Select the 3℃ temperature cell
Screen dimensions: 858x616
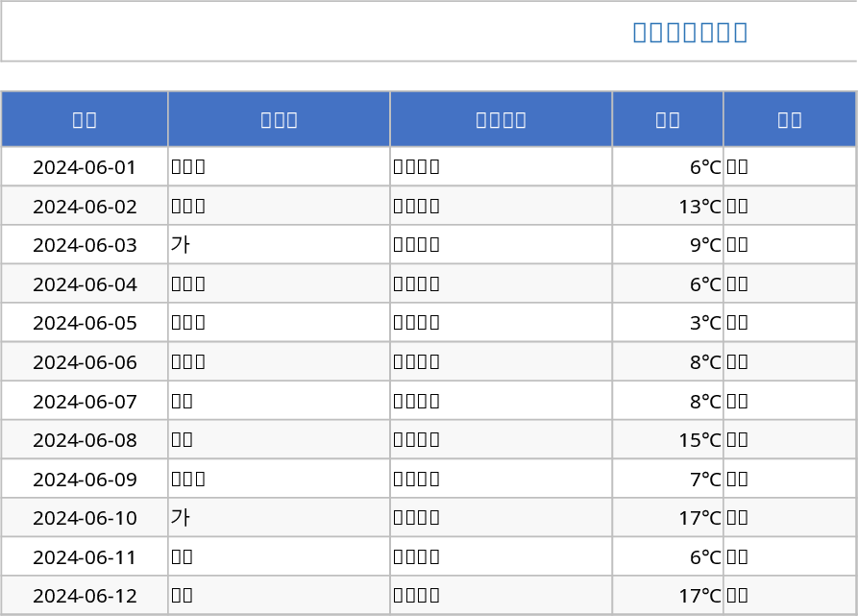(668, 323)
